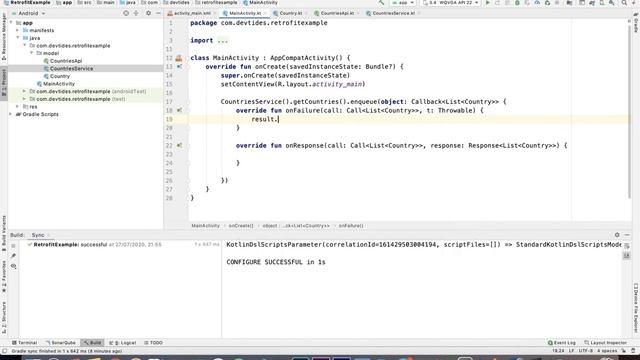Switch to CountriesApi.kt tab
Viewport: 640px width, 360px height.
pyautogui.click(x=337, y=13)
